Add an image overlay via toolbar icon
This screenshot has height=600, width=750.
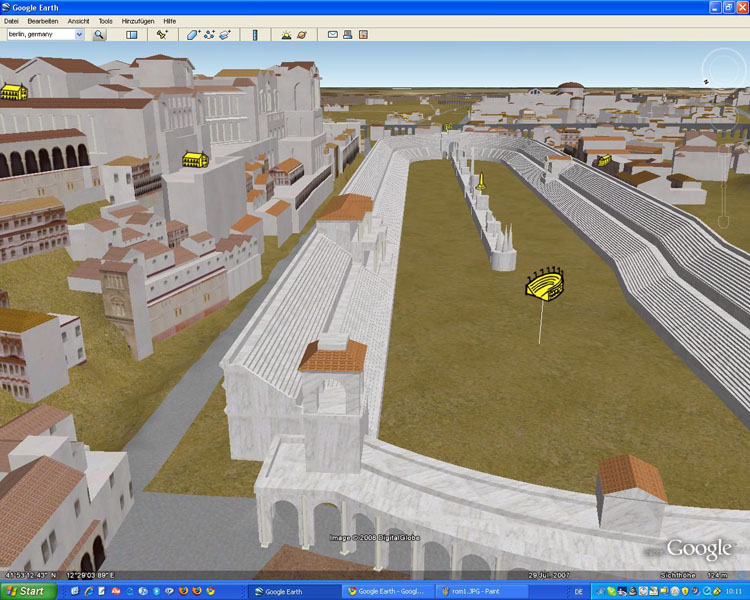225,34
